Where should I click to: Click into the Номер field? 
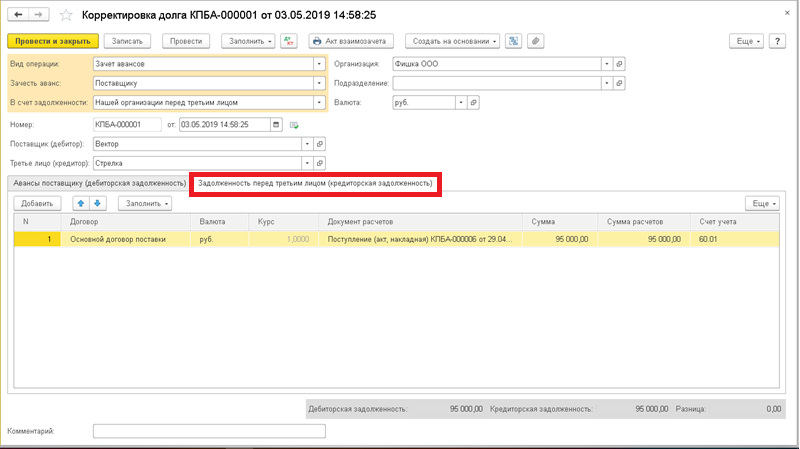(127, 124)
